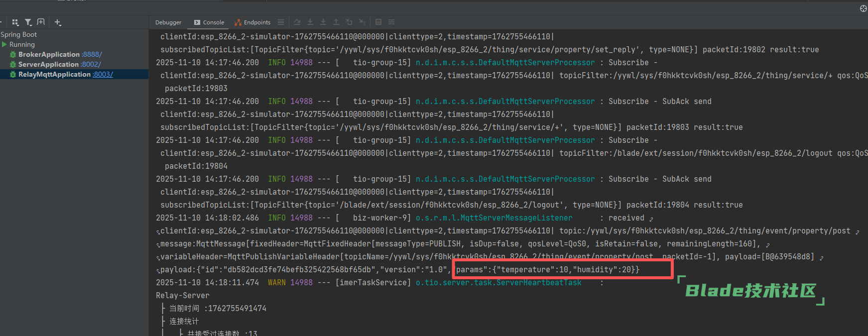Click the Add Service plus icon

pos(58,22)
